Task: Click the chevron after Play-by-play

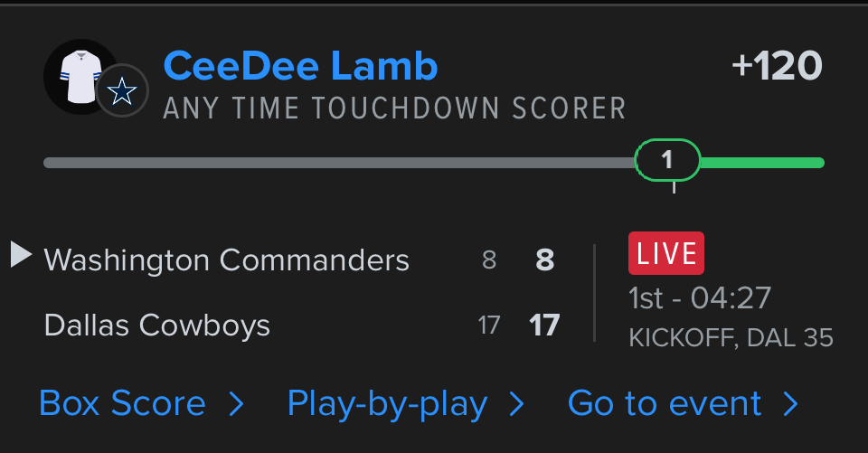Action: [x=517, y=404]
